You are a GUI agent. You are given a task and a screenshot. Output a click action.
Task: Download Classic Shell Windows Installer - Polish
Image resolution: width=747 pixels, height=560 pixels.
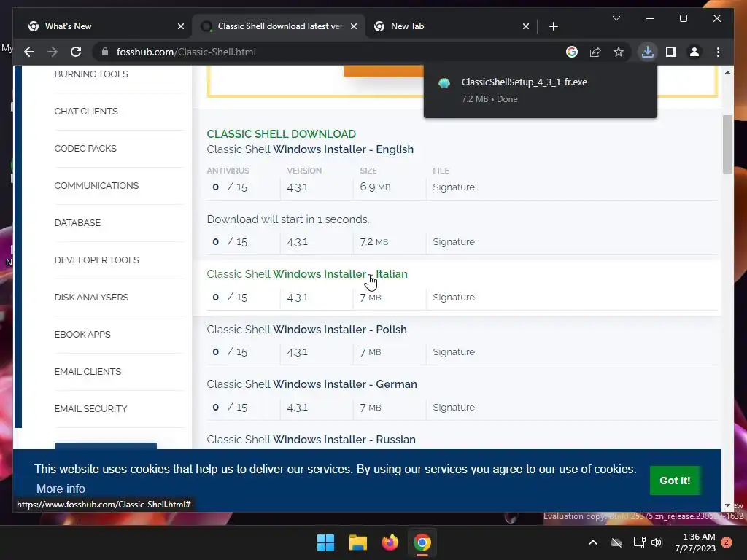307,330
